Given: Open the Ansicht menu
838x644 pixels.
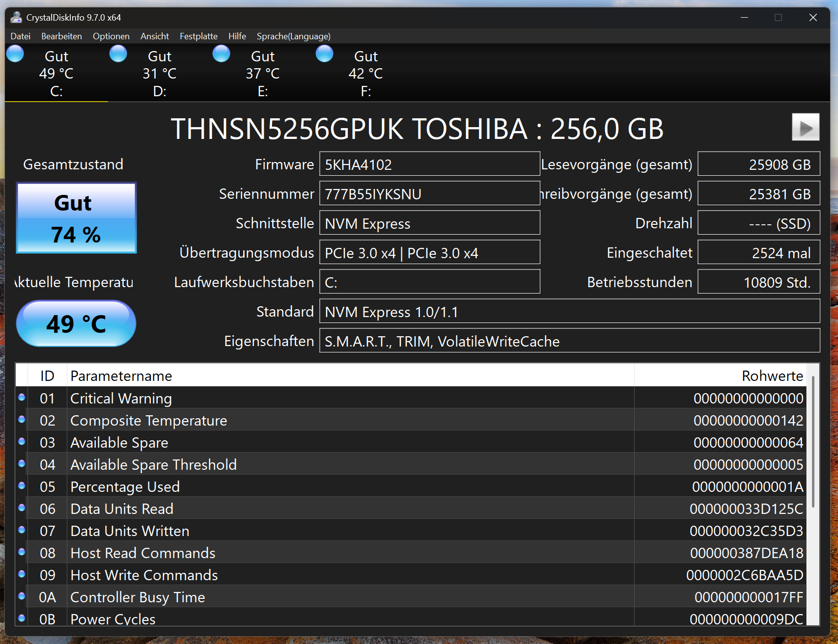Looking at the screenshot, I should 155,36.
